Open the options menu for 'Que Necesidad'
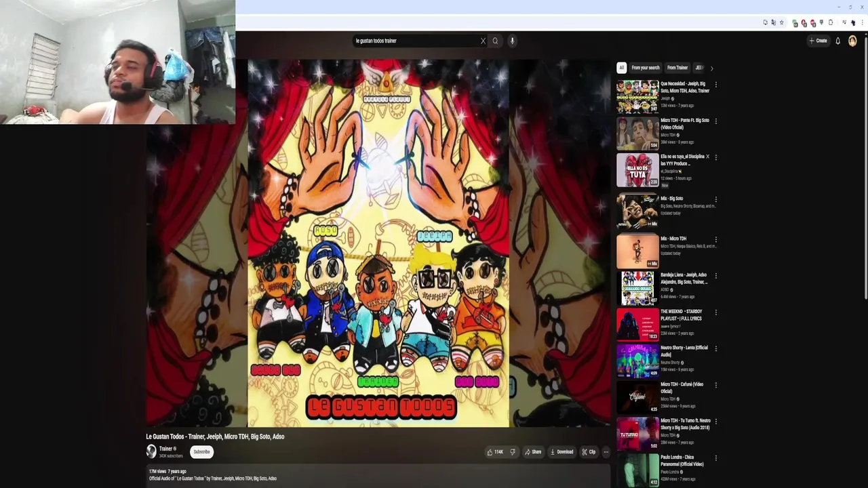The height and width of the screenshot is (488, 868). coord(716,85)
